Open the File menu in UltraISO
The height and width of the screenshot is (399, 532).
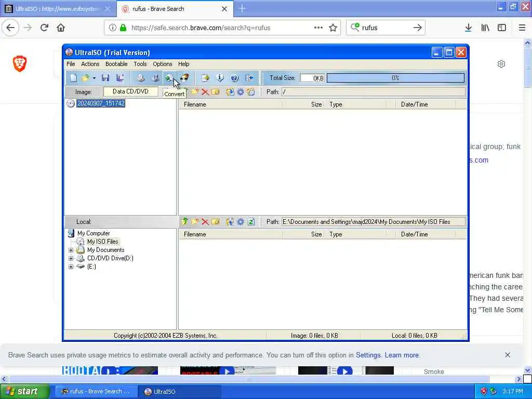point(71,64)
